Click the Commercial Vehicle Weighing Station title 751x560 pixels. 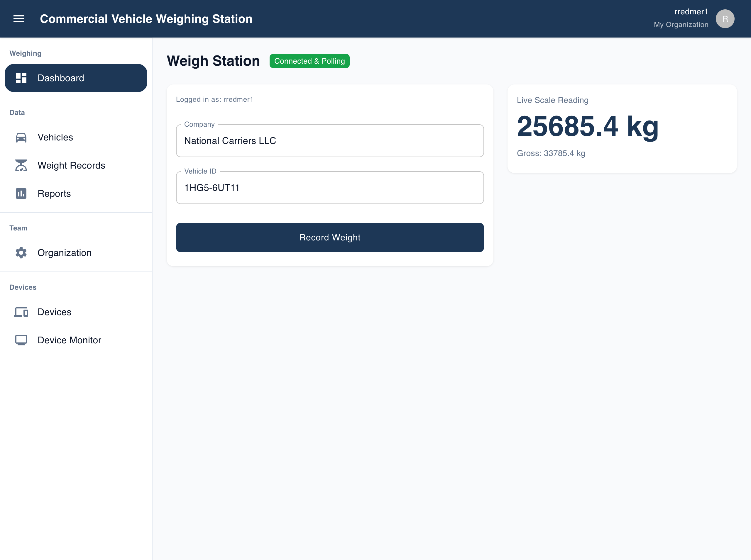pyautogui.click(x=146, y=19)
